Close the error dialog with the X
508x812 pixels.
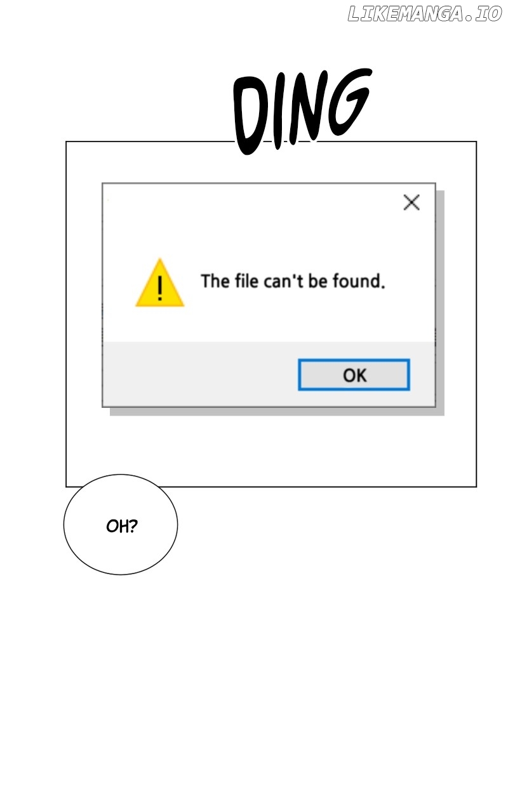click(411, 202)
